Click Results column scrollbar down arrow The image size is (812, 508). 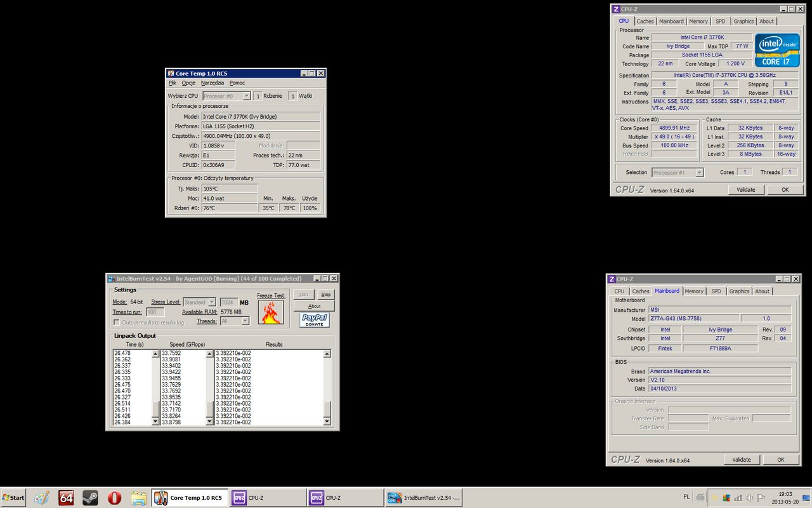click(x=327, y=422)
